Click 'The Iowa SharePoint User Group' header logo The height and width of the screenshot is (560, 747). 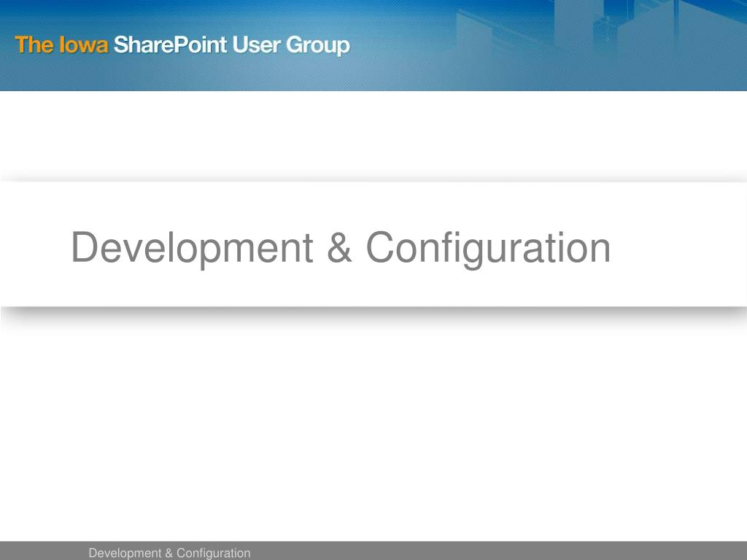coord(182,45)
